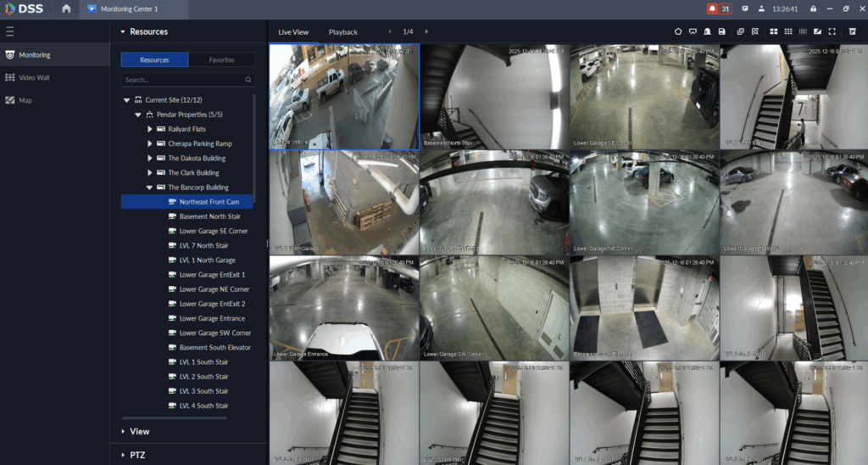Screen dimensions: 868x465
Task: Close all video windows icon in toolbar
Action: pyautogui.click(x=853, y=31)
